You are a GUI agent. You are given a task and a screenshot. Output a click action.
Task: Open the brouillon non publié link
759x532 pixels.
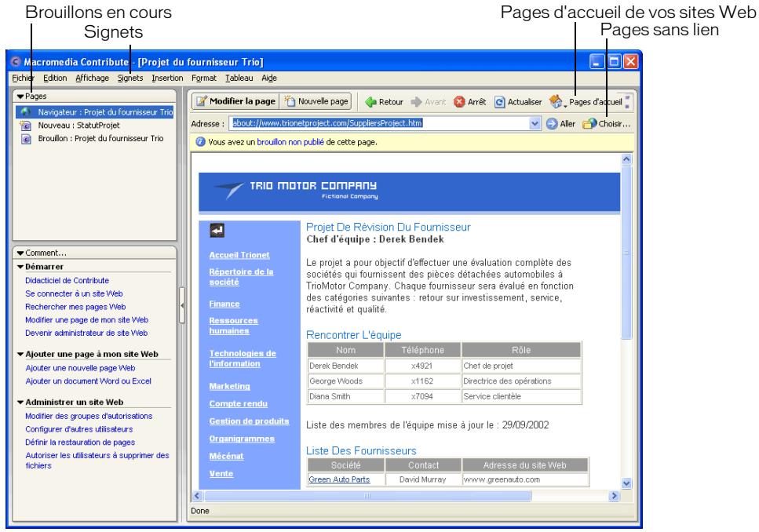point(290,142)
